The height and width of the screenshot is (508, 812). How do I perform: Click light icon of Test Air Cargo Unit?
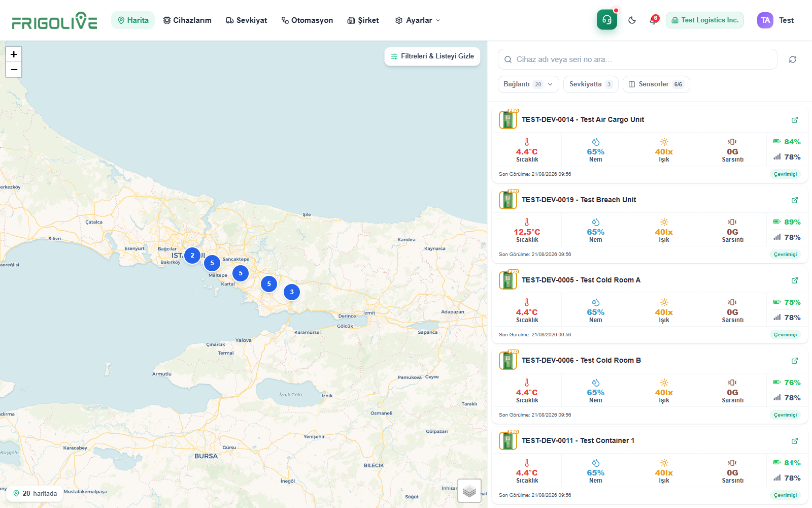[x=664, y=142]
